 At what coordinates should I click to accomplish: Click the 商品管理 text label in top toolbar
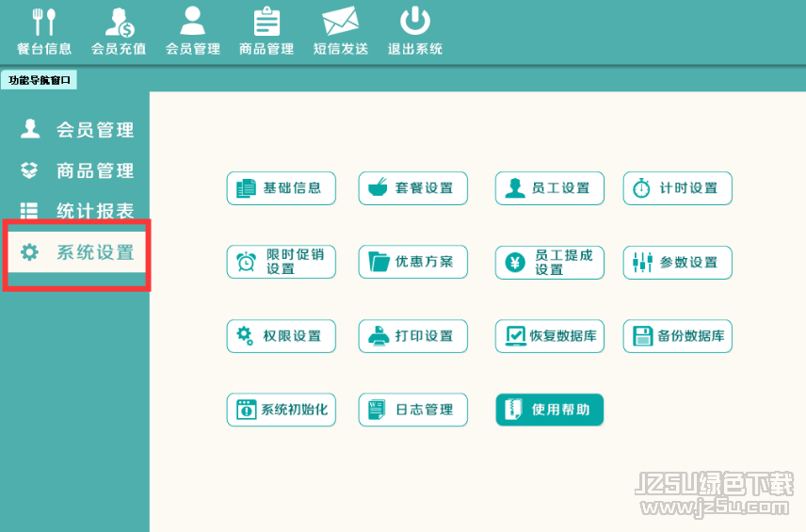point(266,49)
